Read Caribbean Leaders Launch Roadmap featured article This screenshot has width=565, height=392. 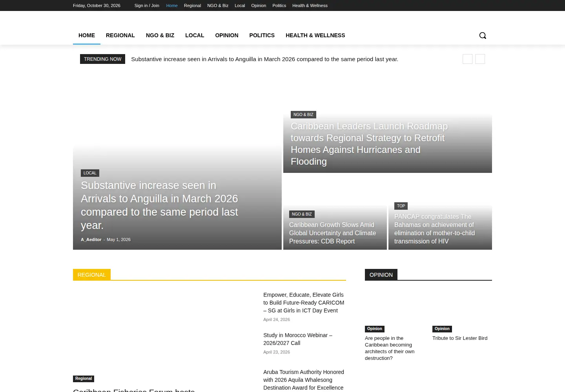(x=369, y=144)
